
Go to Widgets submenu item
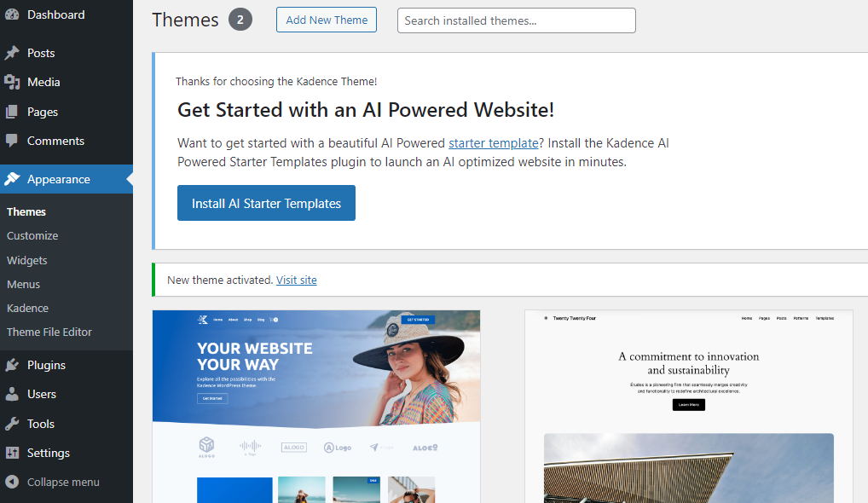pos(26,260)
